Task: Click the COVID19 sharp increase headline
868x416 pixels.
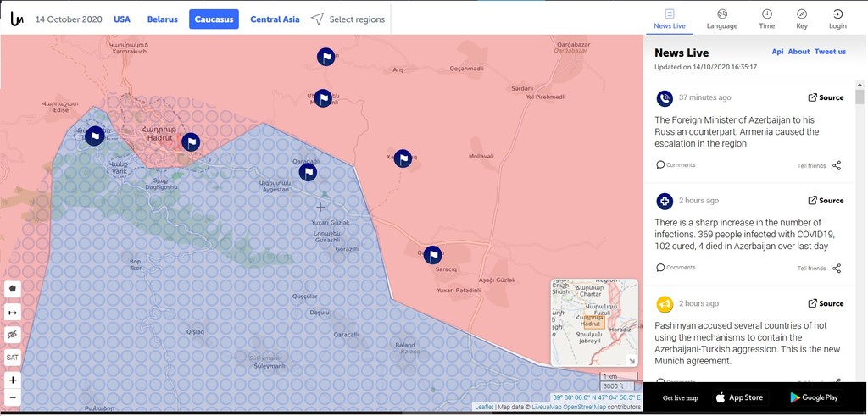Action: pos(744,235)
